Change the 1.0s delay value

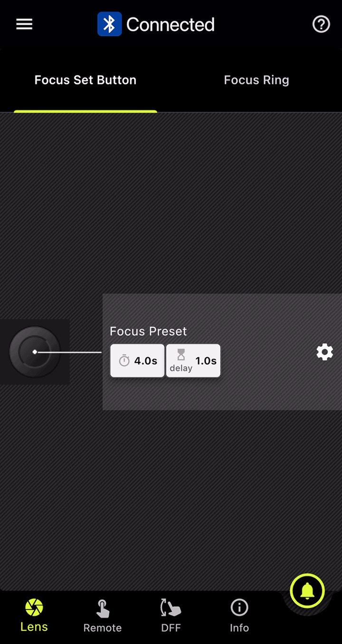coord(206,361)
